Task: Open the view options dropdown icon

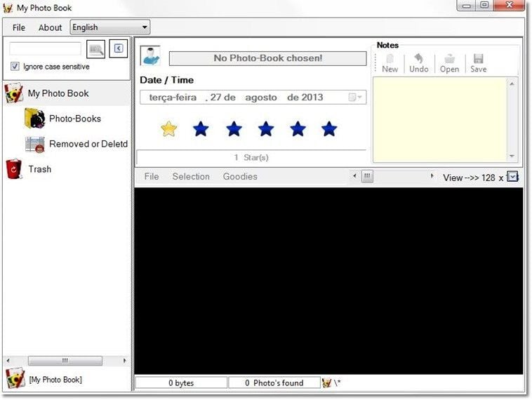Action: coord(512,177)
